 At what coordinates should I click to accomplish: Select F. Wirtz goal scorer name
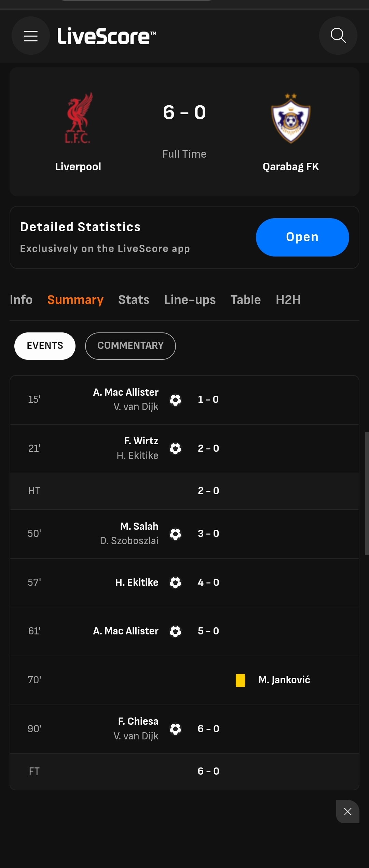click(x=141, y=441)
